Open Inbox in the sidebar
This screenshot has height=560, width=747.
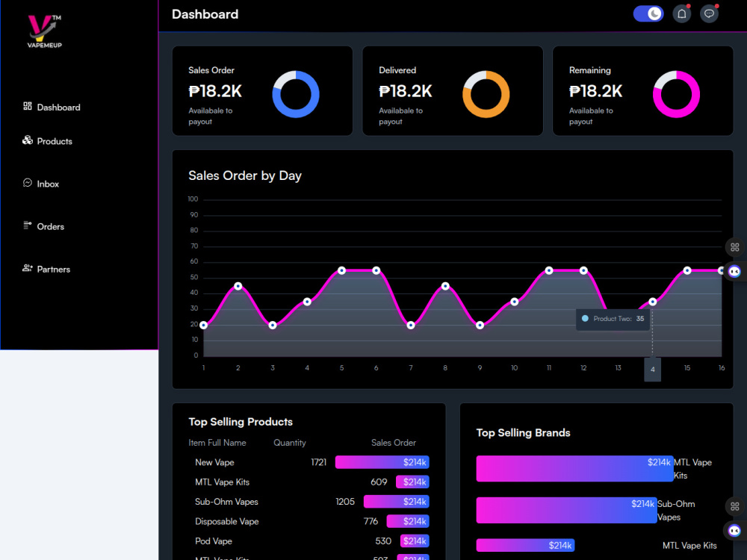[41, 184]
